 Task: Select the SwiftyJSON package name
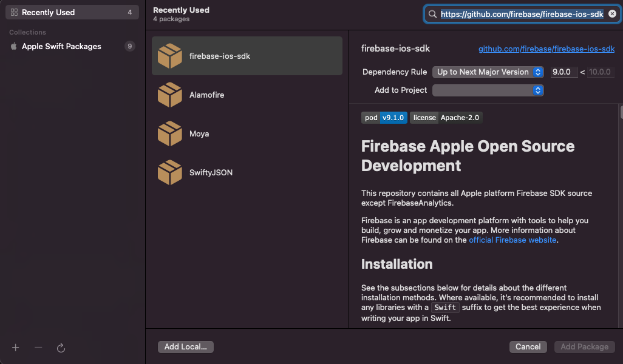click(211, 173)
